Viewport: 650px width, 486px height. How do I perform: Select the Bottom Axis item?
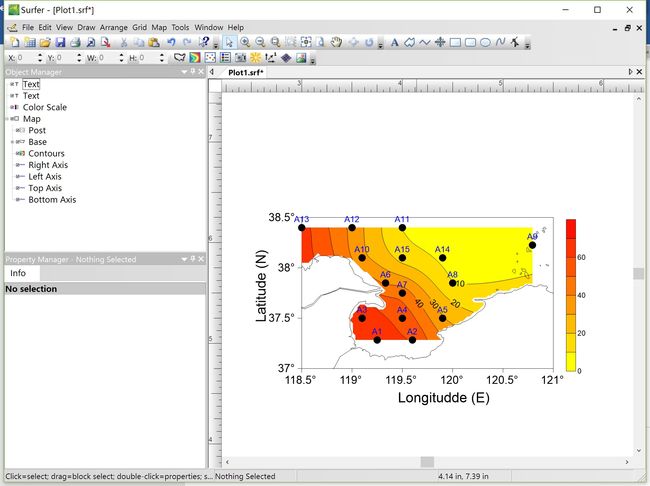[x=52, y=199]
